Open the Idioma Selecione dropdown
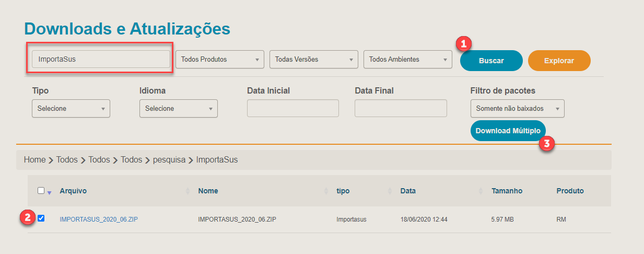This screenshot has height=254, width=644. coord(178,109)
